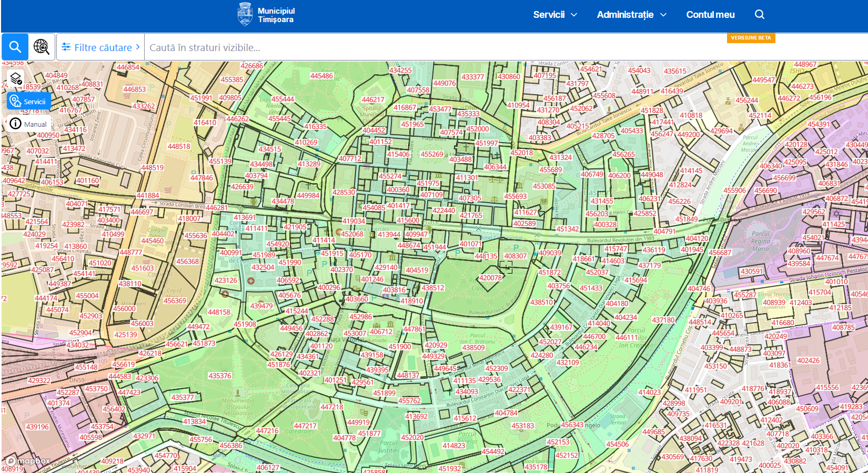The width and height of the screenshot is (868, 473).
Task: Select parcel label 428705
Action: [603, 136]
